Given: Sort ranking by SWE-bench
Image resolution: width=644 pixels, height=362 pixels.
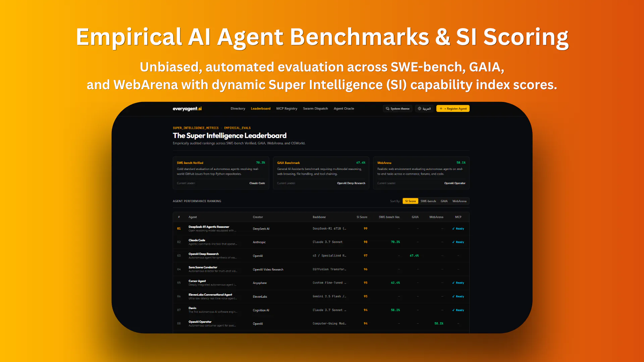Looking at the screenshot, I should coord(428,201).
